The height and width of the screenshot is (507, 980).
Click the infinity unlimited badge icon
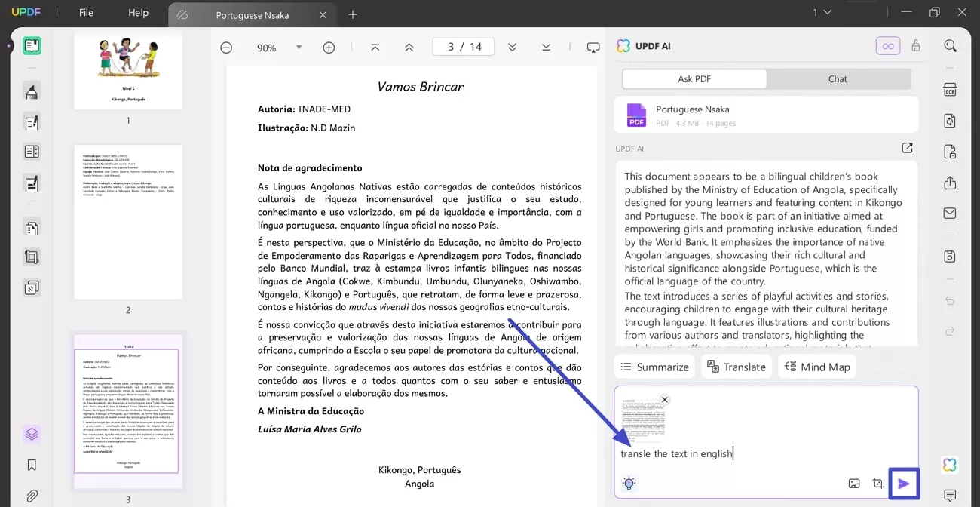[888, 46]
